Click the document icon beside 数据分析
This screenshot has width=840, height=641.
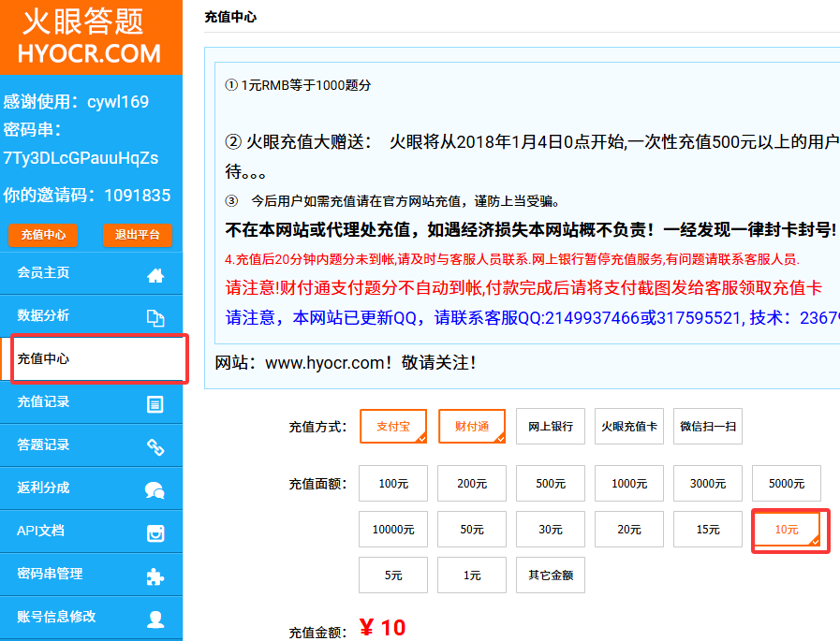[x=155, y=318]
